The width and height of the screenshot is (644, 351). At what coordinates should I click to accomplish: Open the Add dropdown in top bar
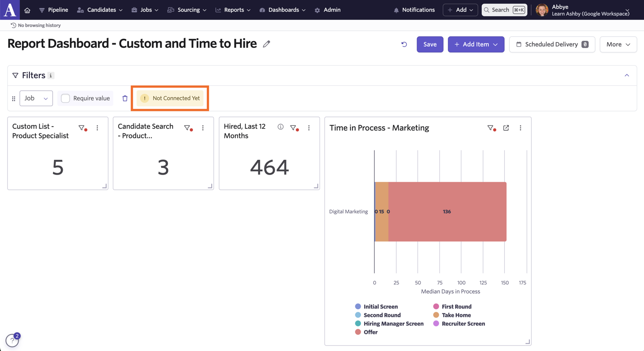pos(460,10)
